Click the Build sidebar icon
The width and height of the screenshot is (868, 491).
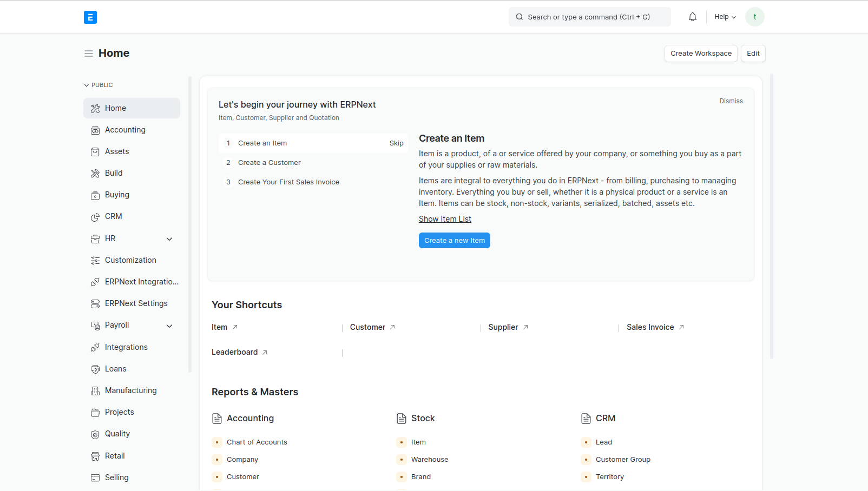click(95, 174)
